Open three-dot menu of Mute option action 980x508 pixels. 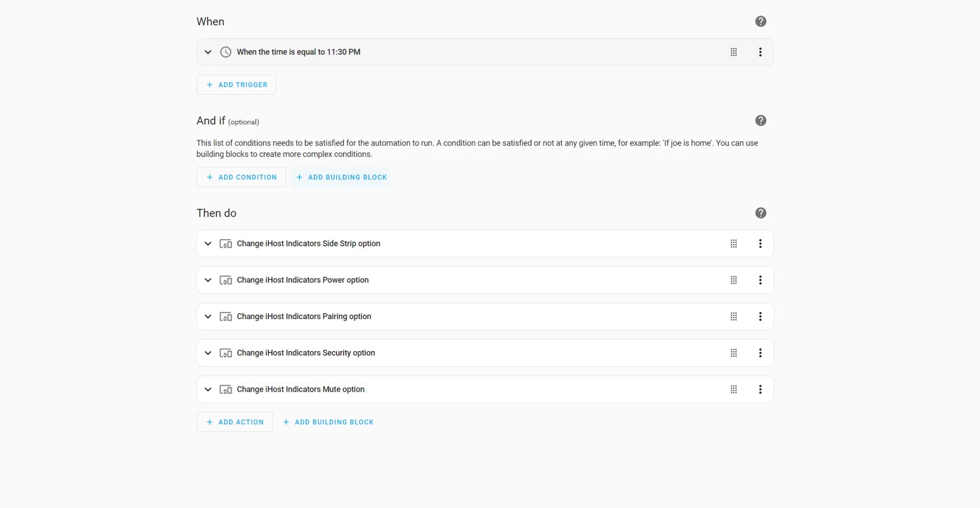[x=760, y=389]
